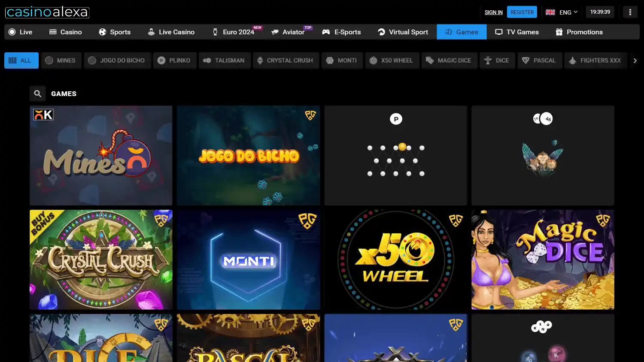View Promotions page

[x=579, y=32]
